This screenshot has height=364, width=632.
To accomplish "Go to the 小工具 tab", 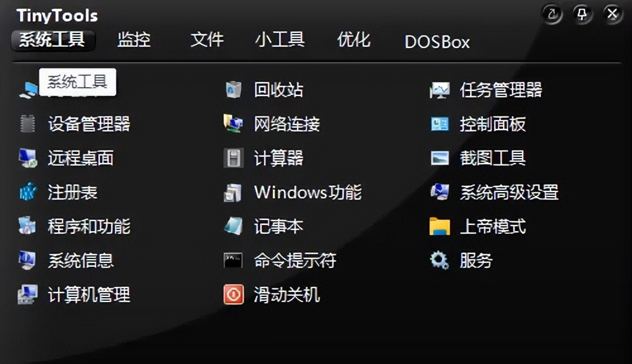I will click(x=280, y=40).
